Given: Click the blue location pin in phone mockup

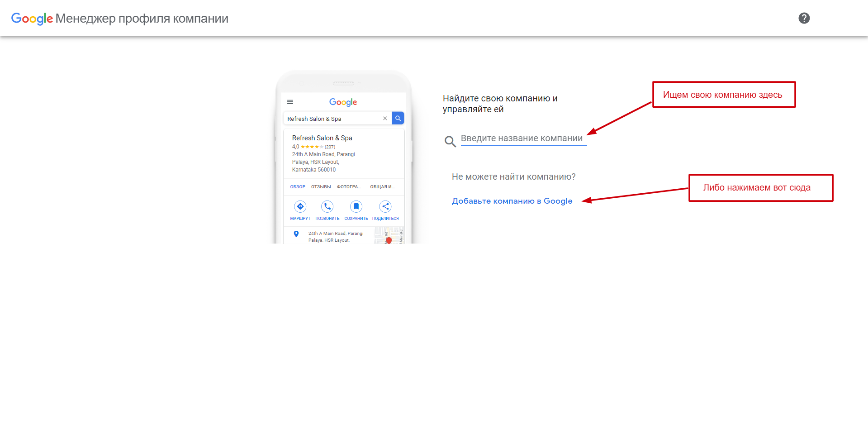Looking at the screenshot, I should point(296,234).
